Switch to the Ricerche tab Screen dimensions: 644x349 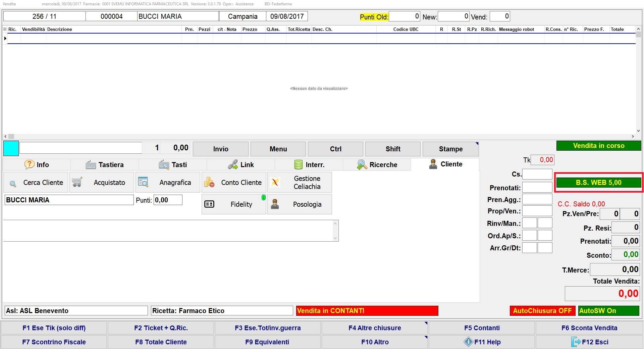(x=377, y=165)
